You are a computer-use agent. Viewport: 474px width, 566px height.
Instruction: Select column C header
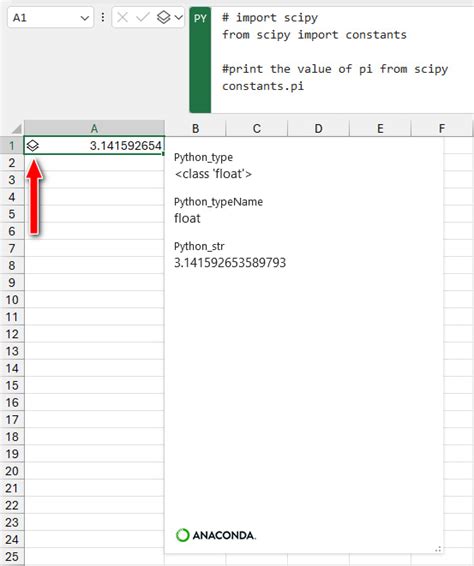point(257,129)
